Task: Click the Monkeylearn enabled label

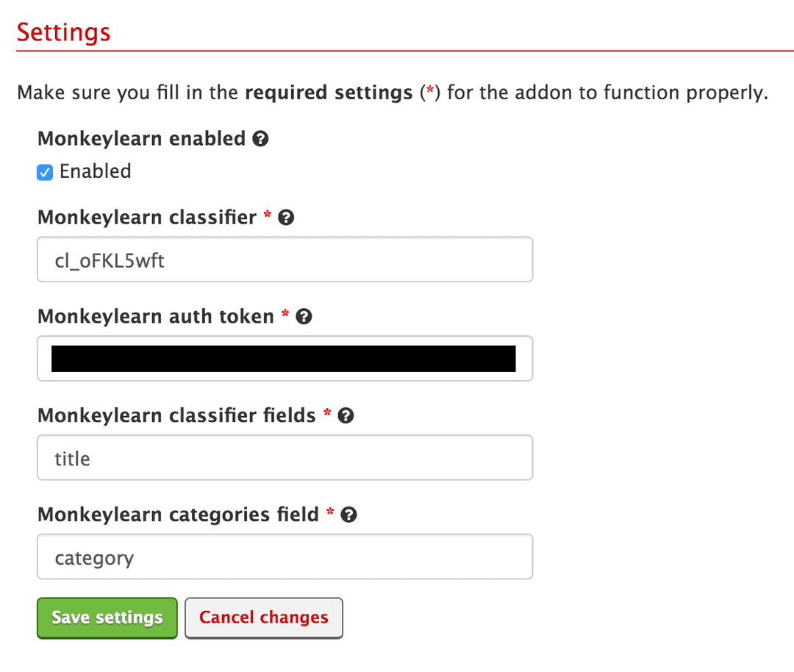Action: click(141, 138)
